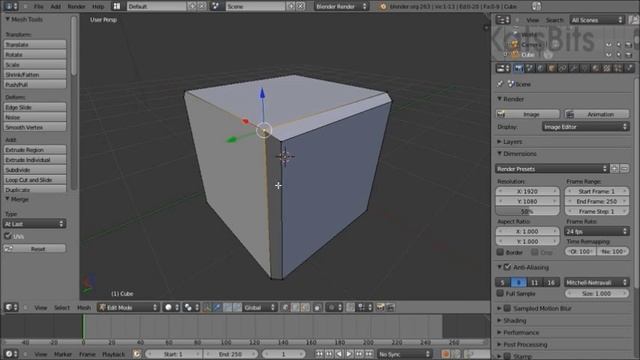Open the Edit Mode dropdown

pyautogui.click(x=128, y=307)
